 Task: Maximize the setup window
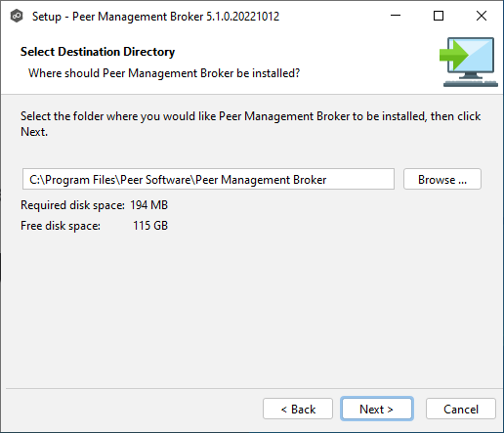[439, 16]
